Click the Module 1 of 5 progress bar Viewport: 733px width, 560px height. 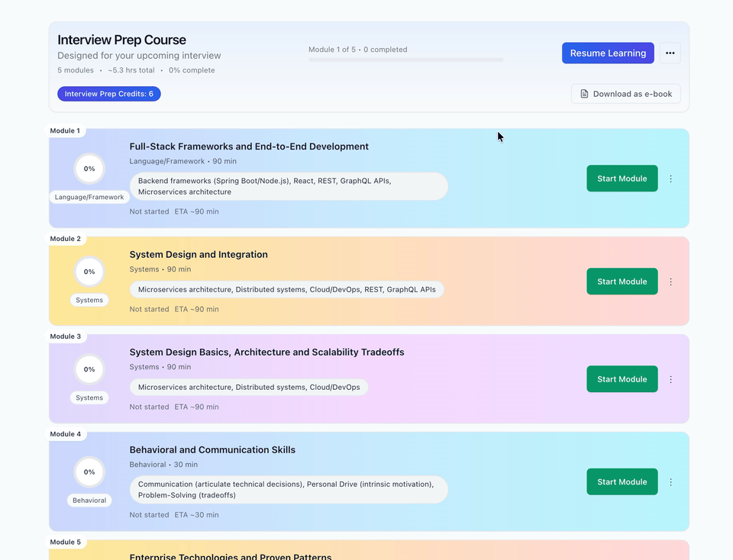[405, 60]
